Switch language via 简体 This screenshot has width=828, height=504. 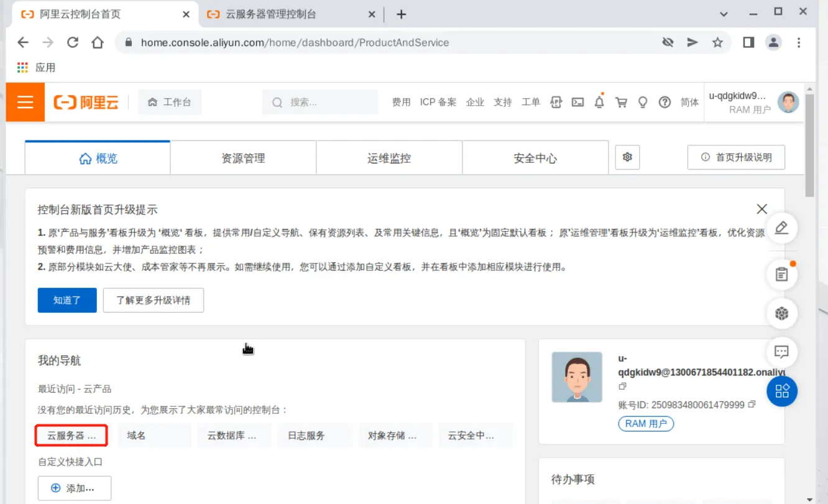689,103
